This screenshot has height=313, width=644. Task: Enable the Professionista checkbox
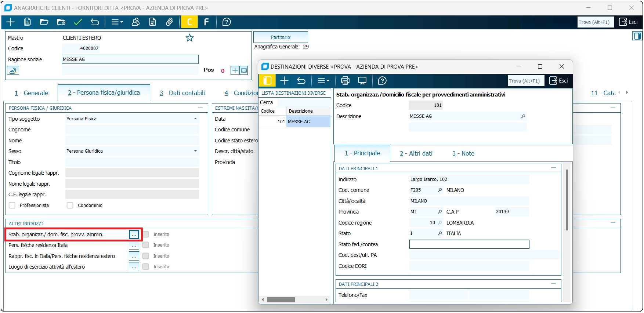tap(12, 205)
